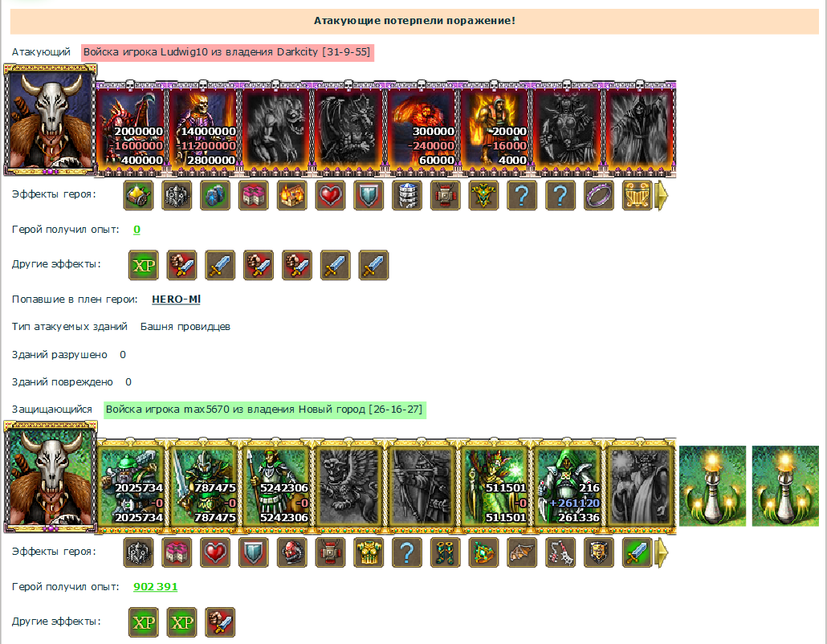Click the golden harp effect icon
The image size is (827, 644).
point(638,195)
